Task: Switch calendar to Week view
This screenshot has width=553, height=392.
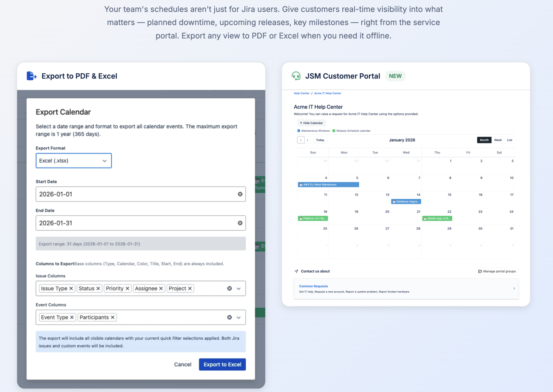Action: click(x=498, y=140)
